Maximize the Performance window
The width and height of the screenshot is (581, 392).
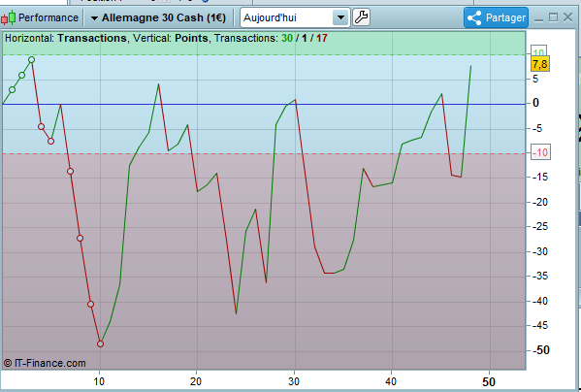click(x=553, y=17)
